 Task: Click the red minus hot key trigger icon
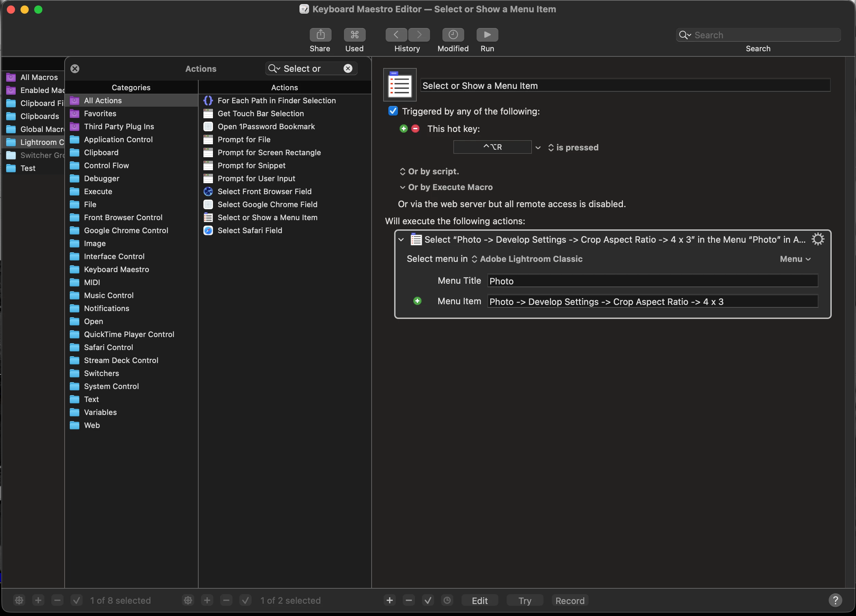[415, 129]
